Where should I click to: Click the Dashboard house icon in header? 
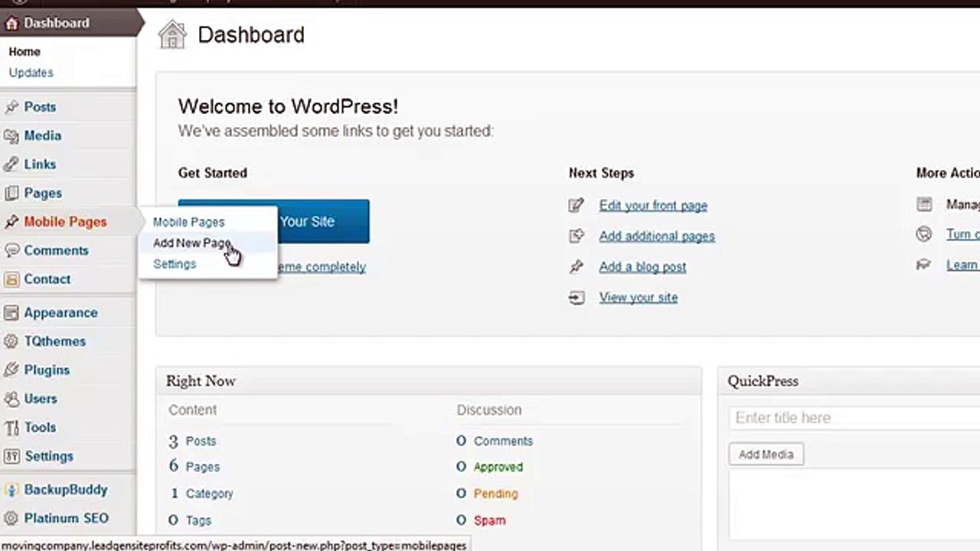(172, 34)
